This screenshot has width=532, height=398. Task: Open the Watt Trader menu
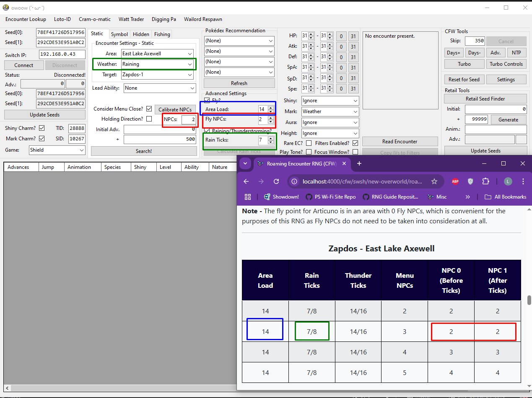[131, 19]
